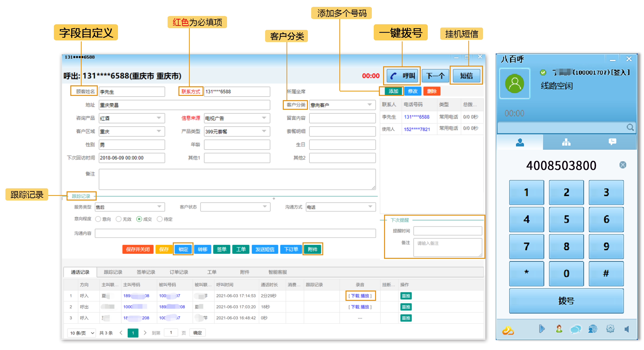Select the 意向 radio button
Viewport: 644px width, 350px height.
pyautogui.click(x=98, y=219)
